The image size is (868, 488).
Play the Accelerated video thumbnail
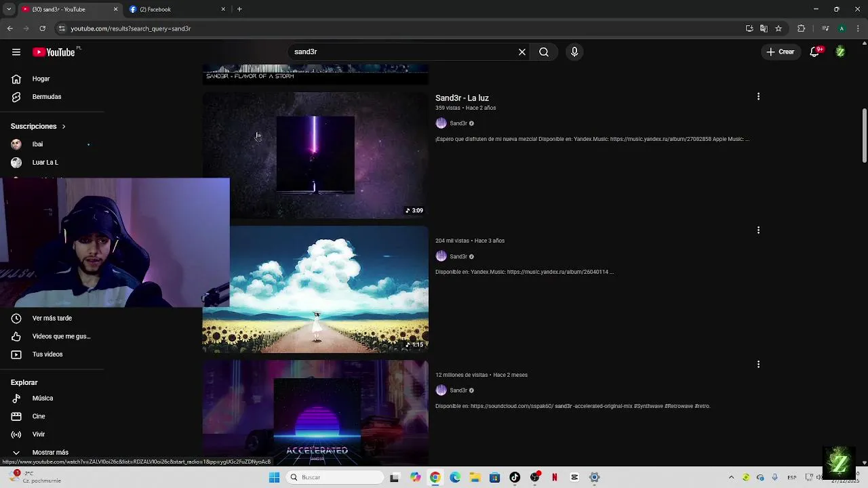click(x=315, y=412)
